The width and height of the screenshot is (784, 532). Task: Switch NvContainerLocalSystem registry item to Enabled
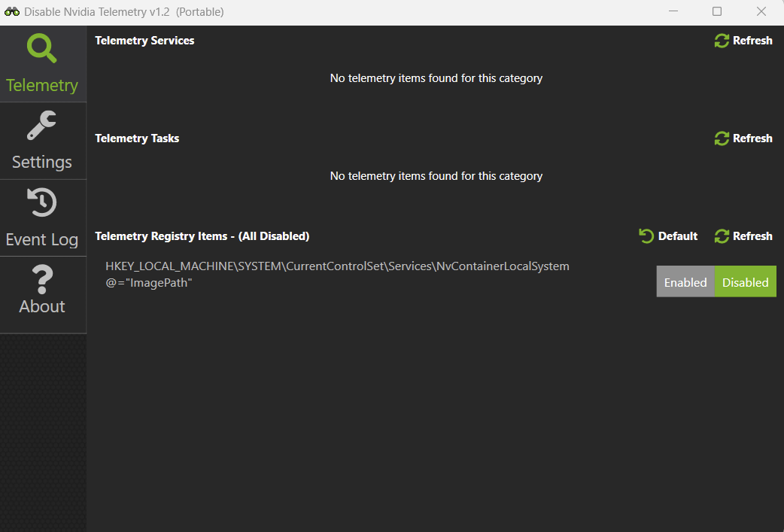click(x=685, y=281)
